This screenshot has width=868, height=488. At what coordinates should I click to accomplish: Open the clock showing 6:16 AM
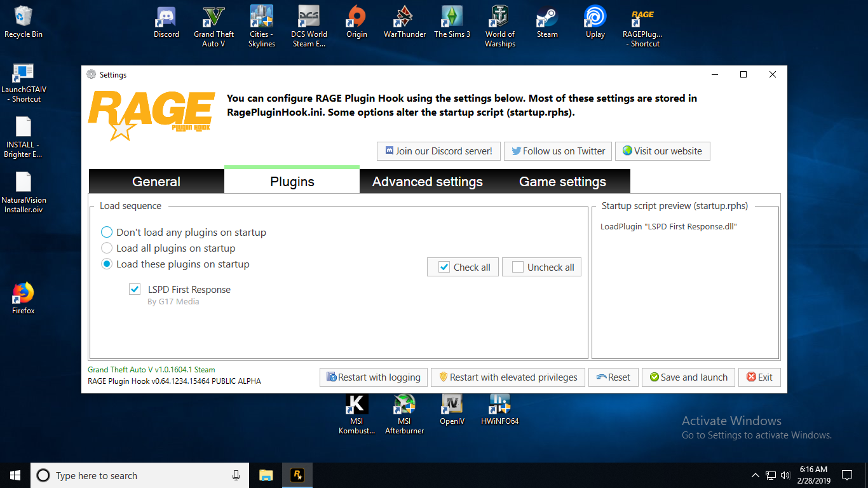pyautogui.click(x=813, y=475)
